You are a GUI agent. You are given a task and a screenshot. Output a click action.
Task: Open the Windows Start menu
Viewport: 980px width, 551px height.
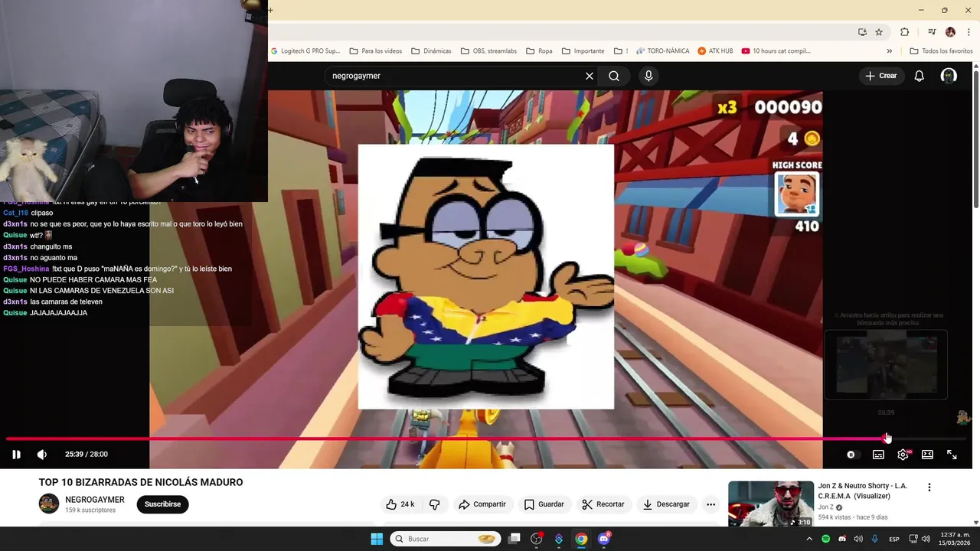[x=377, y=539]
